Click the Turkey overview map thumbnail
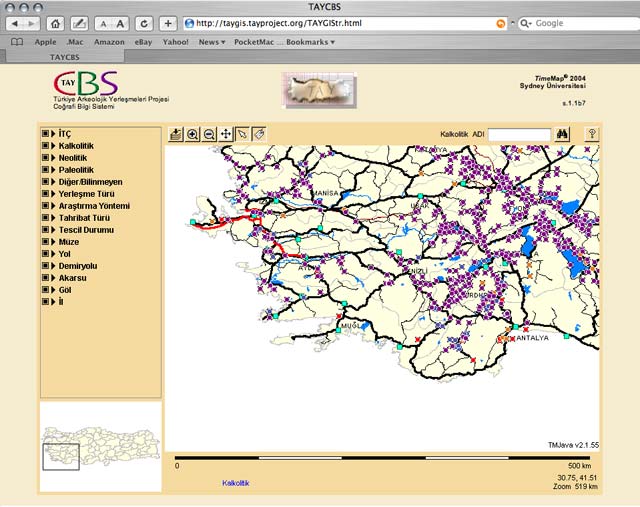The image size is (640, 507). pos(100,445)
